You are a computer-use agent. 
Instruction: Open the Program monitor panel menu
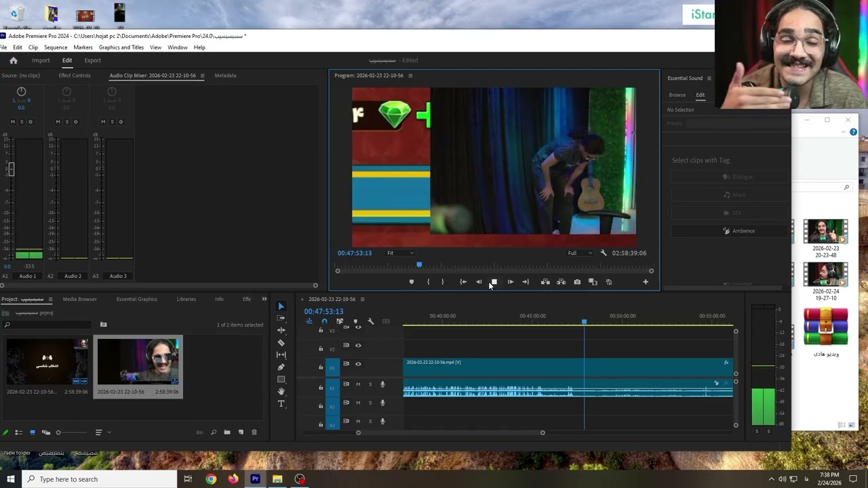click(410, 75)
